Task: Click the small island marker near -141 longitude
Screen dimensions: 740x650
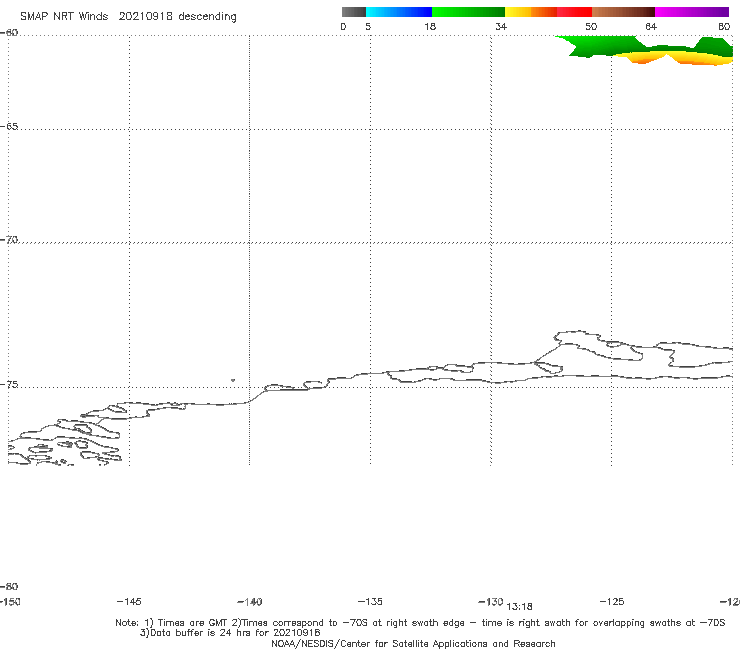Action: (x=233, y=380)
